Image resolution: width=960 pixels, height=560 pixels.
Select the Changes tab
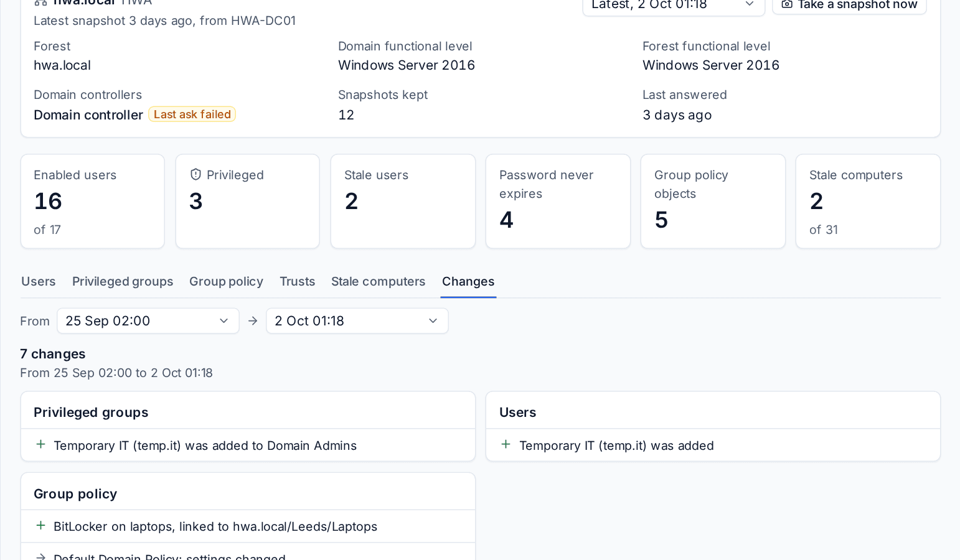468,281
